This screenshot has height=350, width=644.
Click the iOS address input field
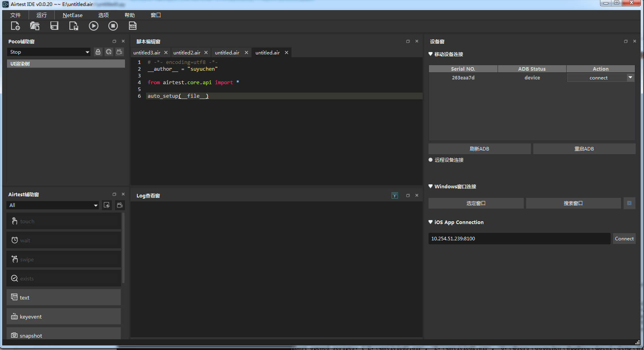click(519, 238)
